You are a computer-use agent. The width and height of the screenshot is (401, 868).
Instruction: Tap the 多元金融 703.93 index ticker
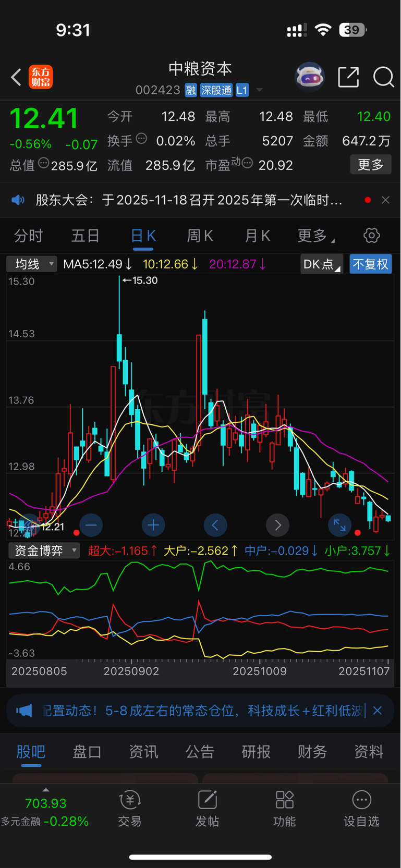click(45, 812)
